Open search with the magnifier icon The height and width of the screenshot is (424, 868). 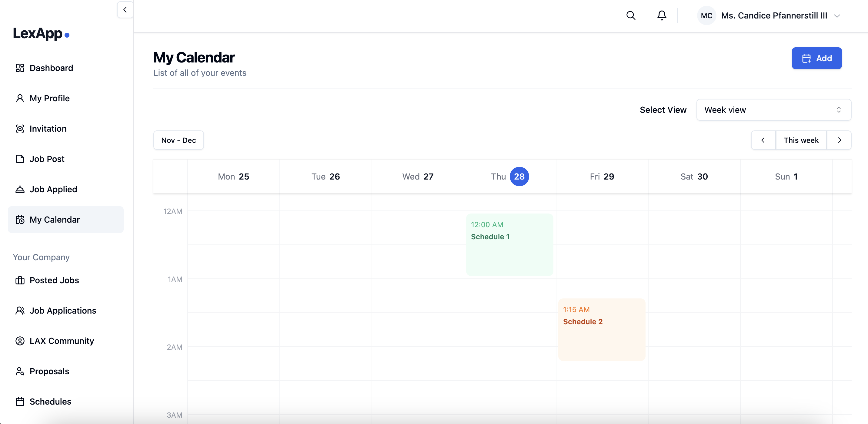click(631, 15)
